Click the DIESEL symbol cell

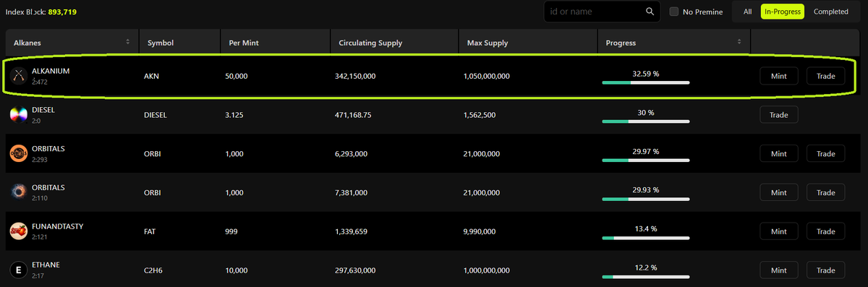(156, 115)
